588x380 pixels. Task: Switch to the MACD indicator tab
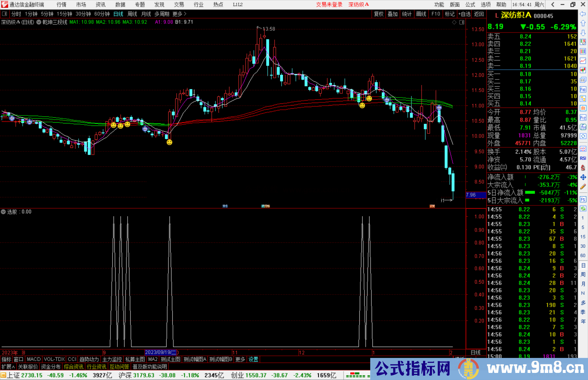tap(34, 359)
